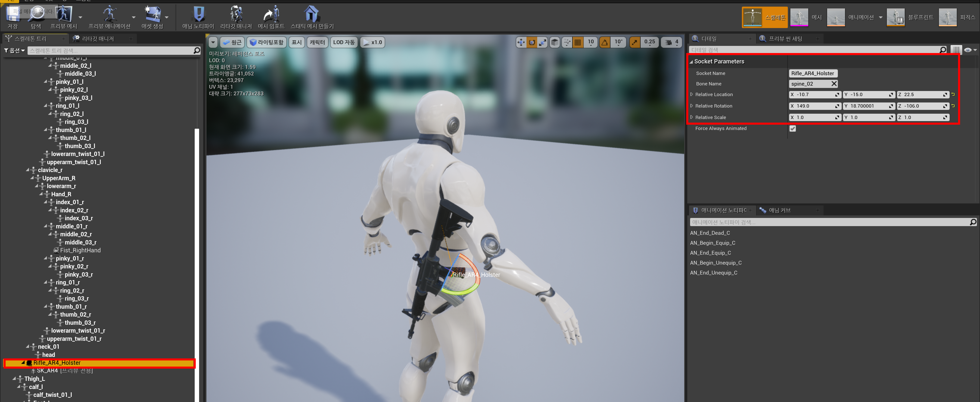Switch to the Preview Scene Settings tab
980x402 pixels.
point(785,39)
